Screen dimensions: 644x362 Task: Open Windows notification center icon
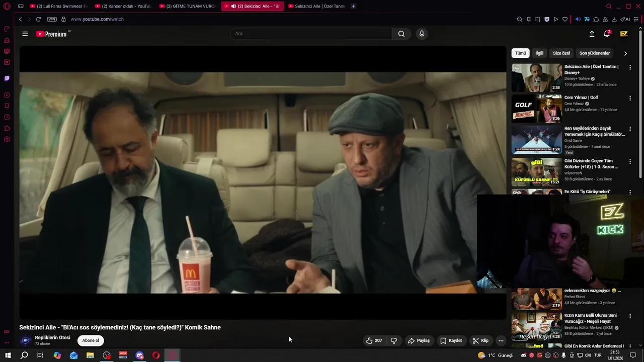tap(633, 355)
